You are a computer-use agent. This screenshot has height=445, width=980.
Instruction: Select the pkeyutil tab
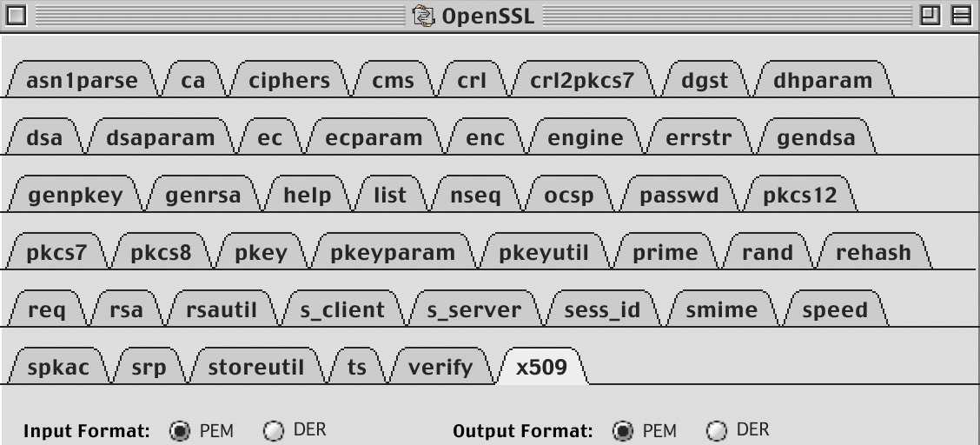545,252
